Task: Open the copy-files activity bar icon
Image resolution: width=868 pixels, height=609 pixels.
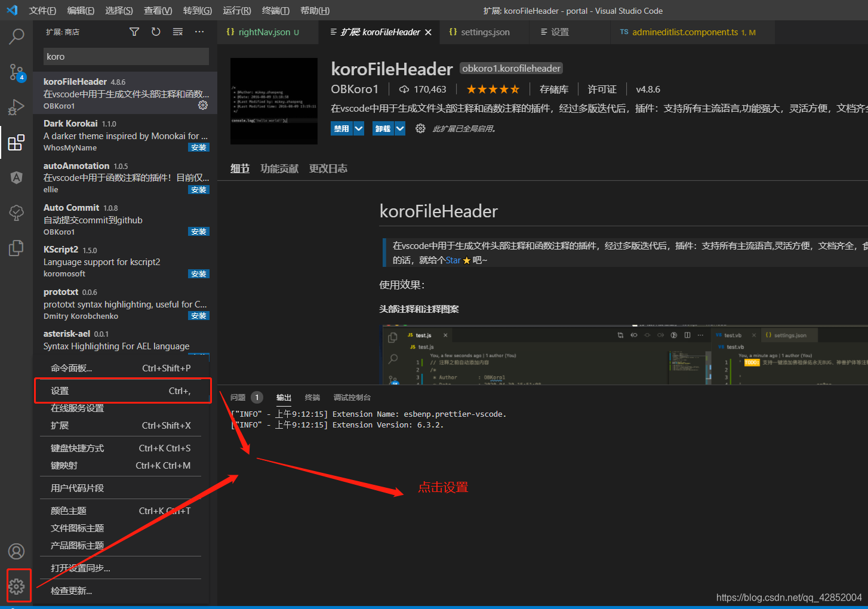Action: [x=17, y=248]
